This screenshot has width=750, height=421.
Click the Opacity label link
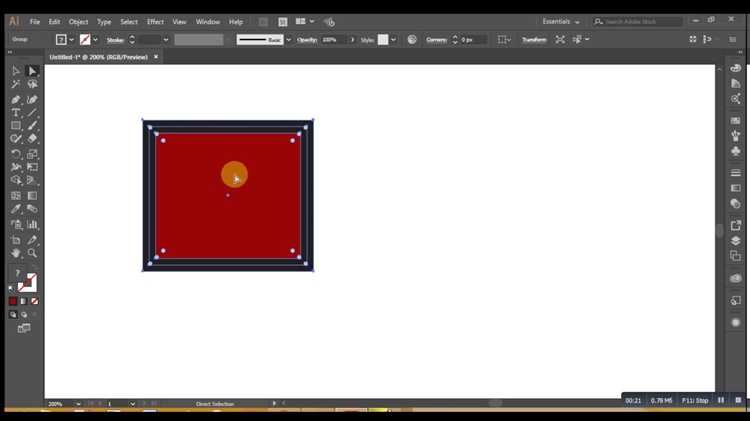click(x=307, y=40)
